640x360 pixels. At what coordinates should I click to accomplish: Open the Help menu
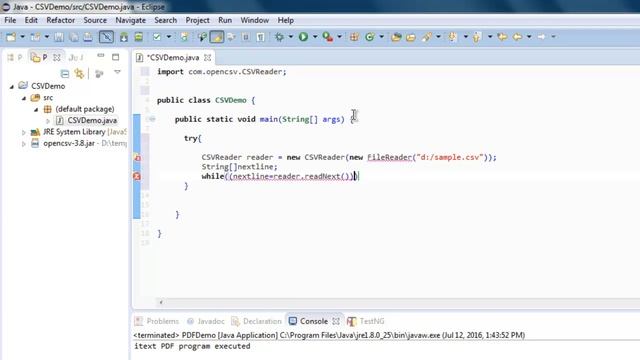[286, 20]
